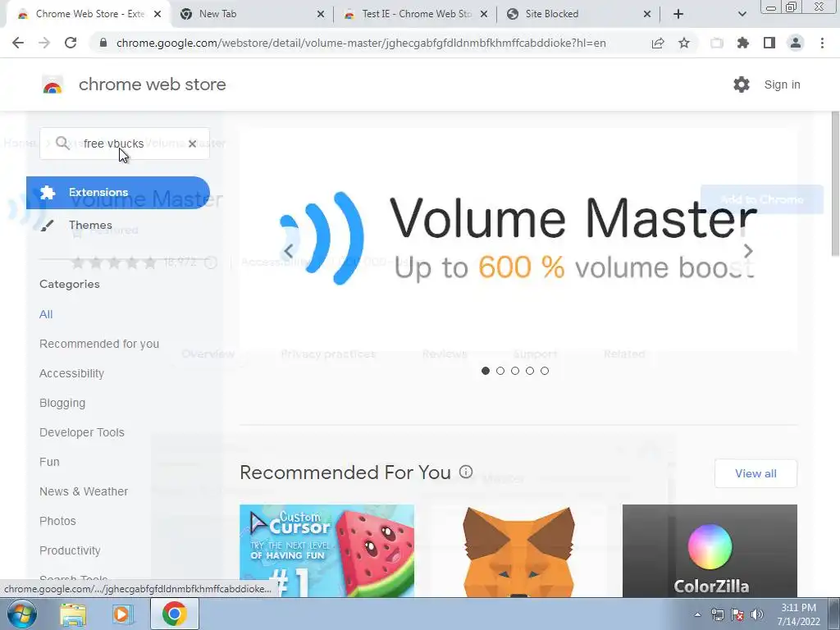Go back using the browser back arrow

coord(18,43)
